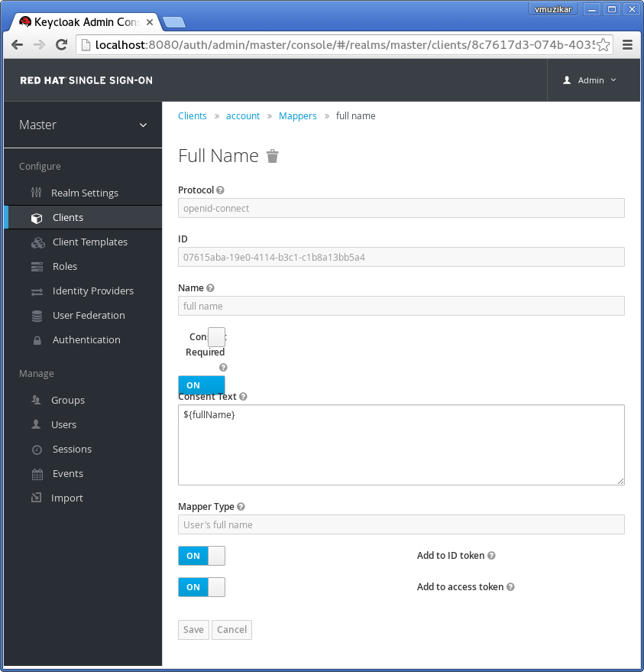644x672 pixels.
Task: Click the Mapper Type field
Action: 401,524
